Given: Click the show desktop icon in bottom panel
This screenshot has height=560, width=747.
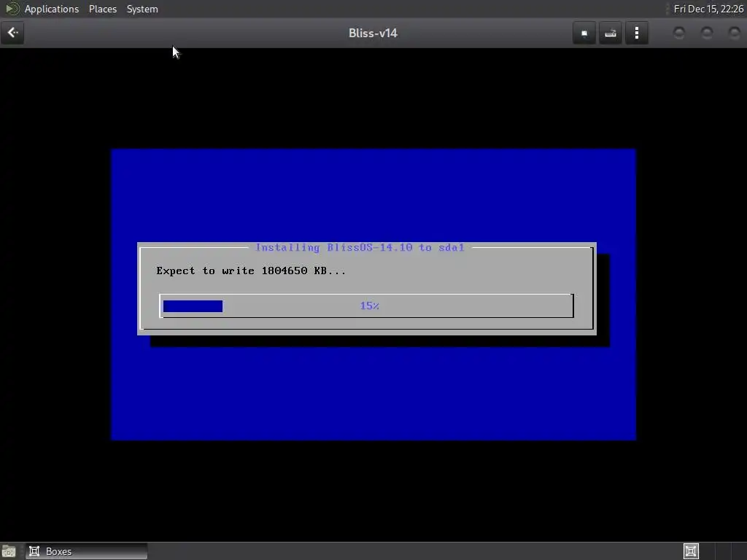Looking at the screenshot, I should pyautogui.click(x=9, y=551).
